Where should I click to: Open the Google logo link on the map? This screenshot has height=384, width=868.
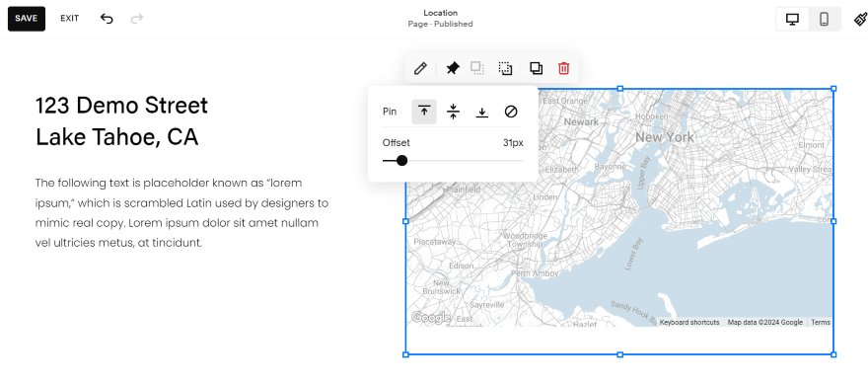431,318
